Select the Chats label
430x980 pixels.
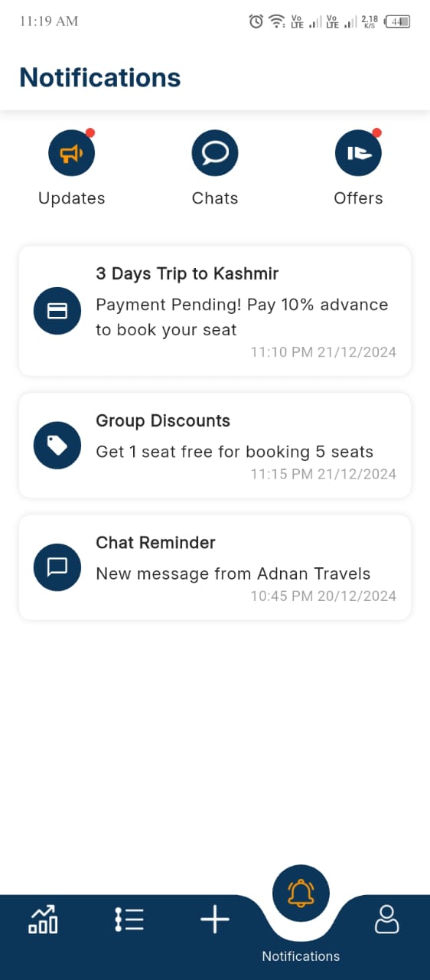coord(215,198)
